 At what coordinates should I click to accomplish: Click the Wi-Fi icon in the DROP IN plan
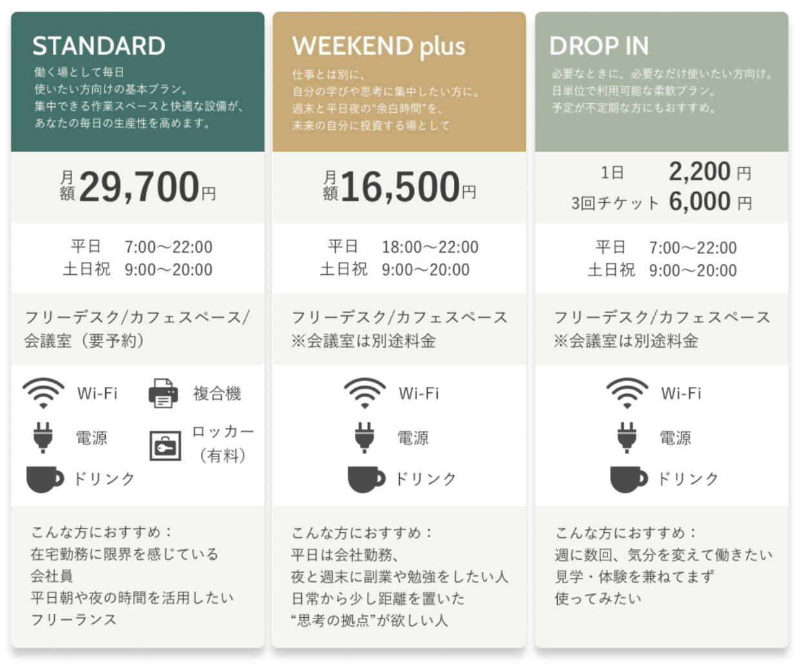pos(627,393)
